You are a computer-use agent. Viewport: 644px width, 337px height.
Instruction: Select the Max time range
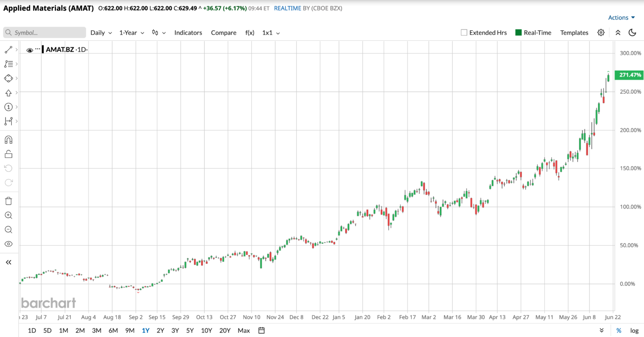(x=244, y=331)
